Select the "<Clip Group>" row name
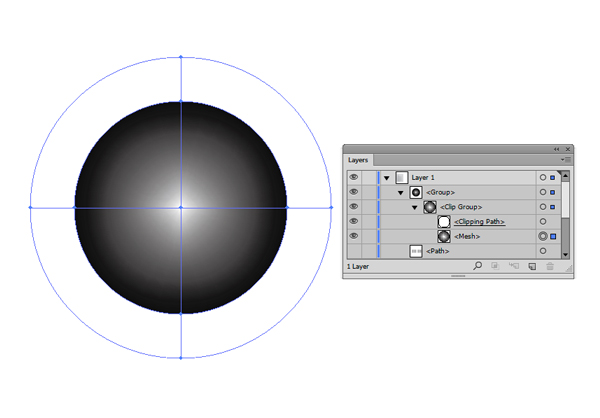This screenshot has width=600, height=418. coord(461,207)
